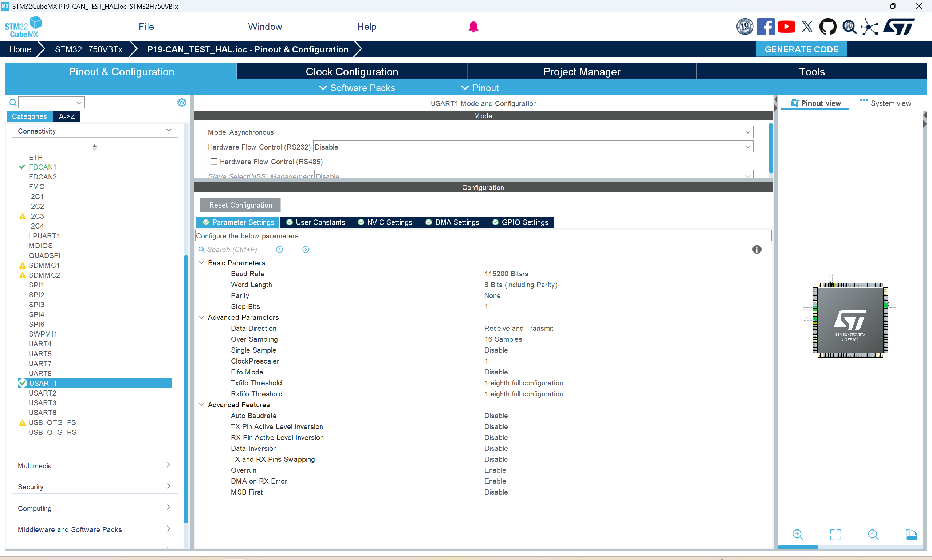
Task: Click the Reset Configuration button
Action: [240, 205]
